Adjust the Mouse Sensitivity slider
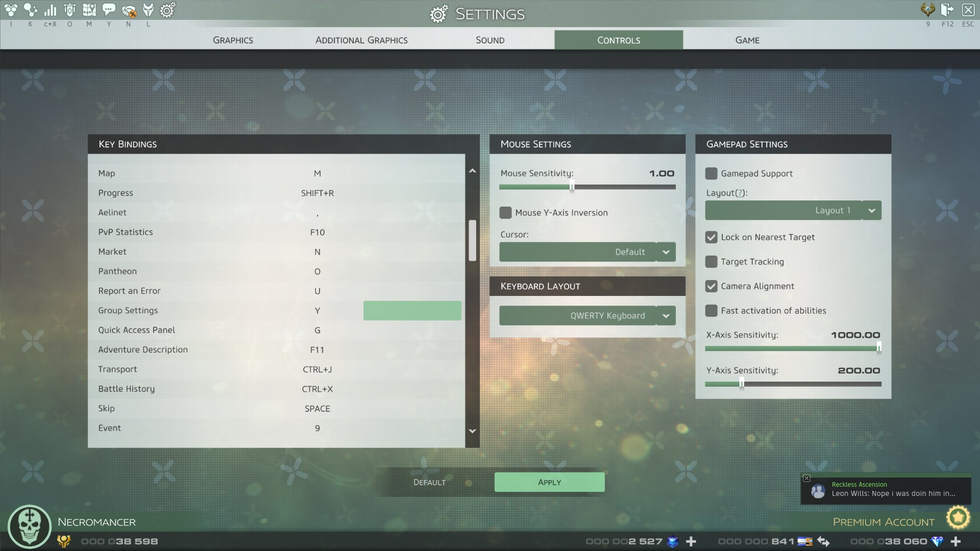This screenshot has height=551, width=980. coord(587,187)
